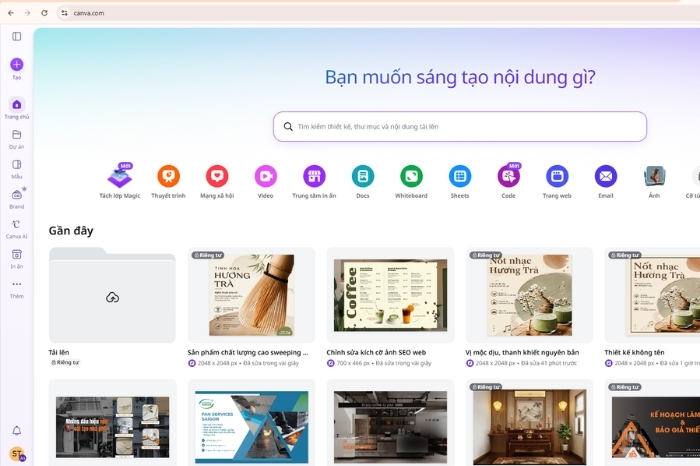Click the magnifier icon in the search box

coord(288,127)
